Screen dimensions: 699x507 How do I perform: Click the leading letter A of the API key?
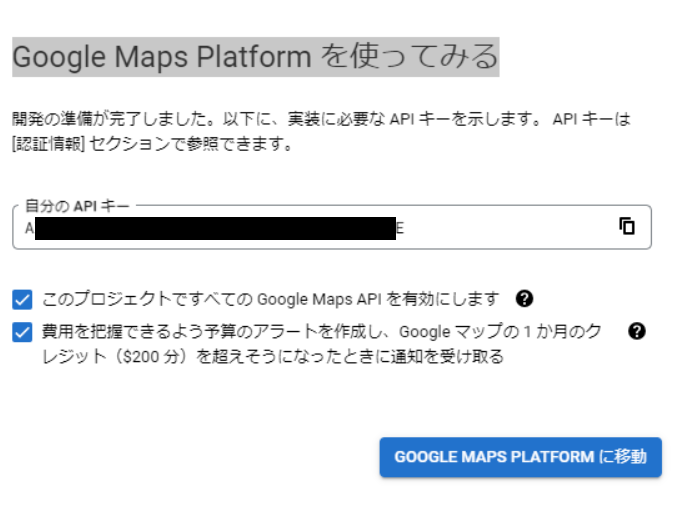pos(30,228)
